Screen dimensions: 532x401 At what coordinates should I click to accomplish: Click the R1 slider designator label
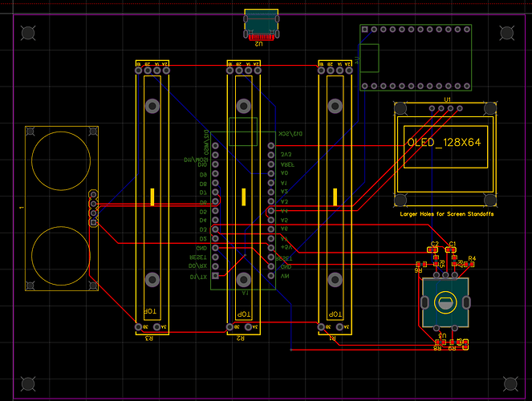[x=332, y=338]
